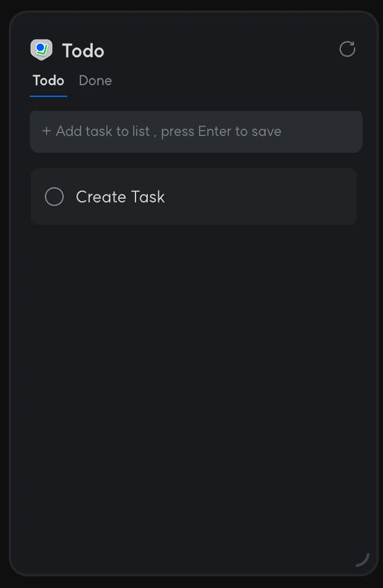
Task: Click the Todo heading title
Action: point(83,51)
